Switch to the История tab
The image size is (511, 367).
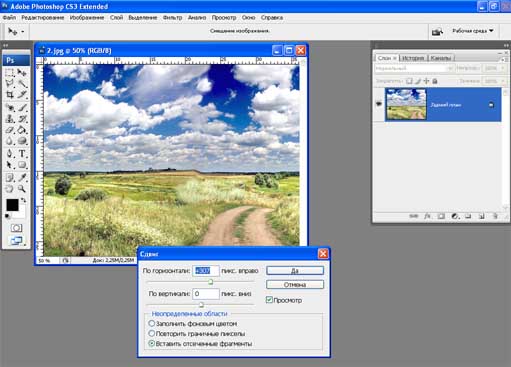tap(413, 58)
